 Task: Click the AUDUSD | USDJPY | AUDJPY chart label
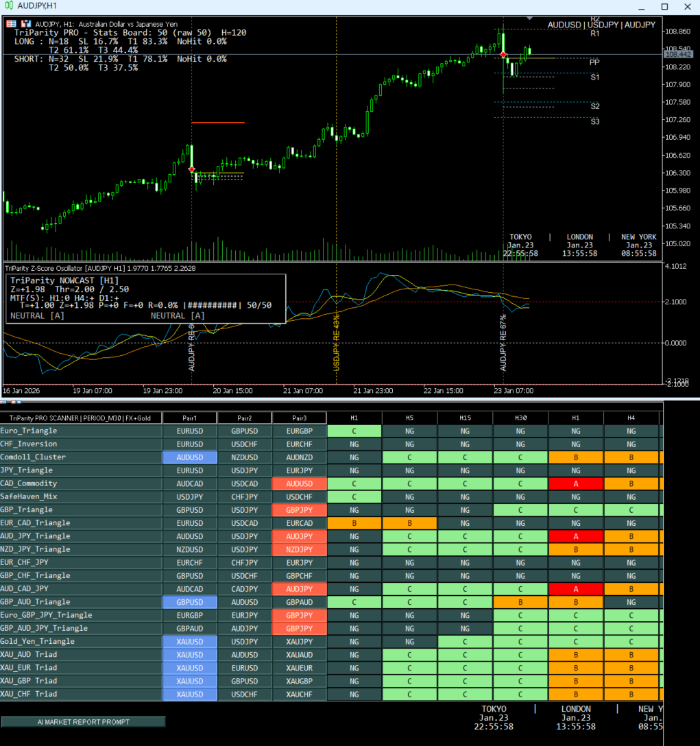[601, 25]
